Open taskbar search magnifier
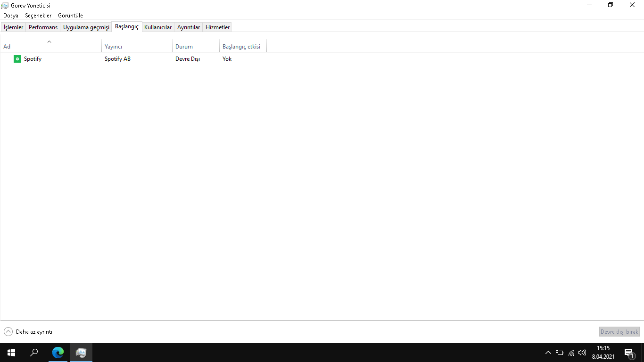 point(34,353)
